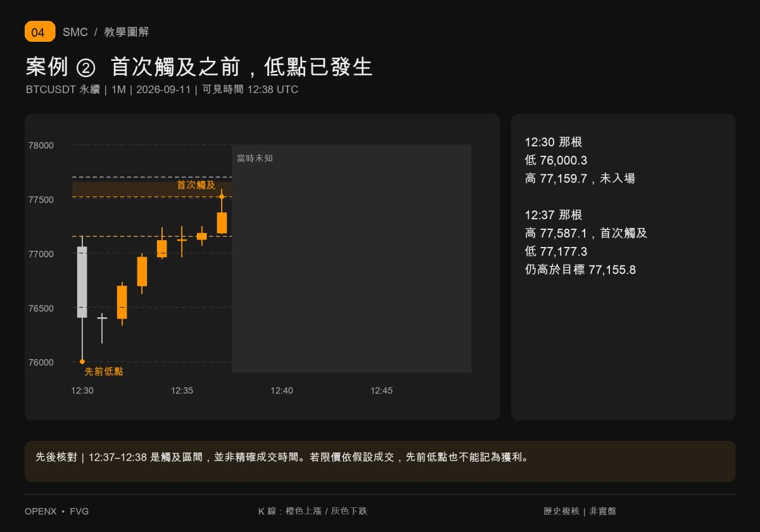Click the last orange candle at 12:37
The width and height of the screenshot is (760, 532).
tap(222, 223)
